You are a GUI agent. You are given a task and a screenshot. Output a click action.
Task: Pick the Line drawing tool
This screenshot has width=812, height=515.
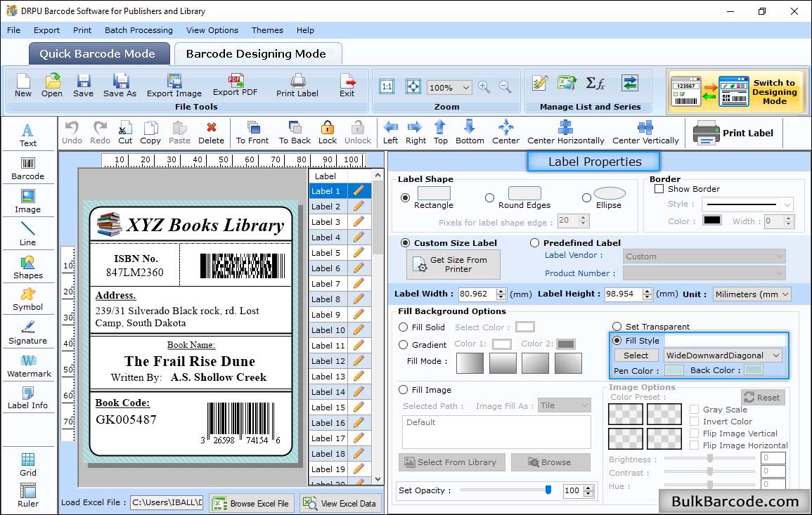pyautogui.click(x=28, y=234)
